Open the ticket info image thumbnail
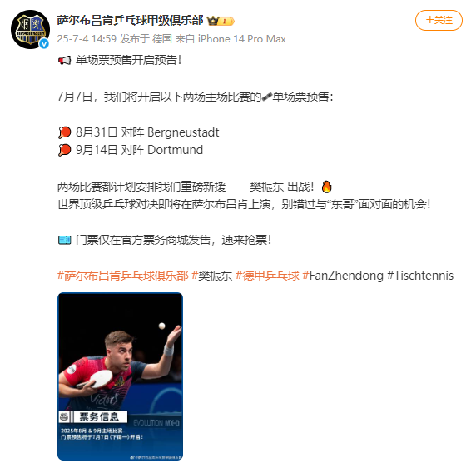 point(120,376)
